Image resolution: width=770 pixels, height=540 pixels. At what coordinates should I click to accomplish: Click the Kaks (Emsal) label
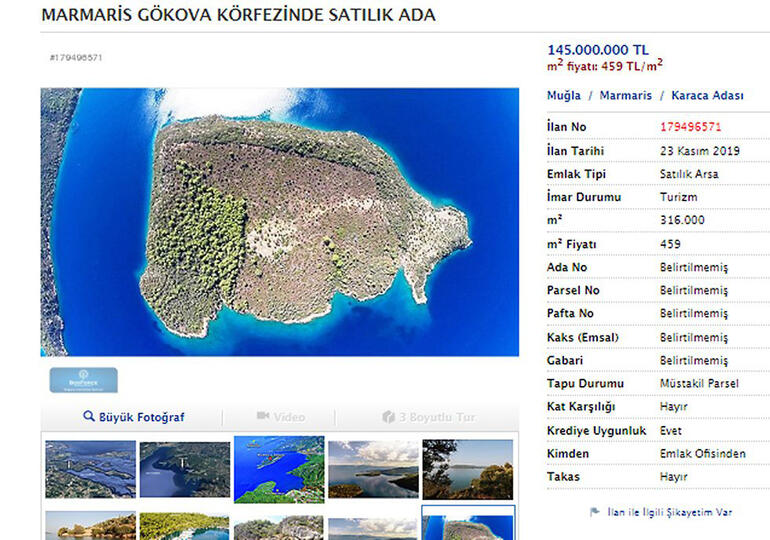click(583, 337)
